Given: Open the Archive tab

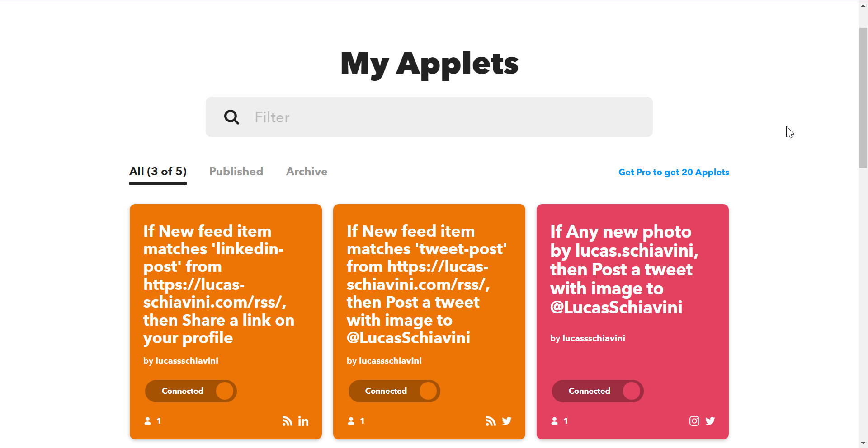Looking at the screenshot, I should [307, 172].
